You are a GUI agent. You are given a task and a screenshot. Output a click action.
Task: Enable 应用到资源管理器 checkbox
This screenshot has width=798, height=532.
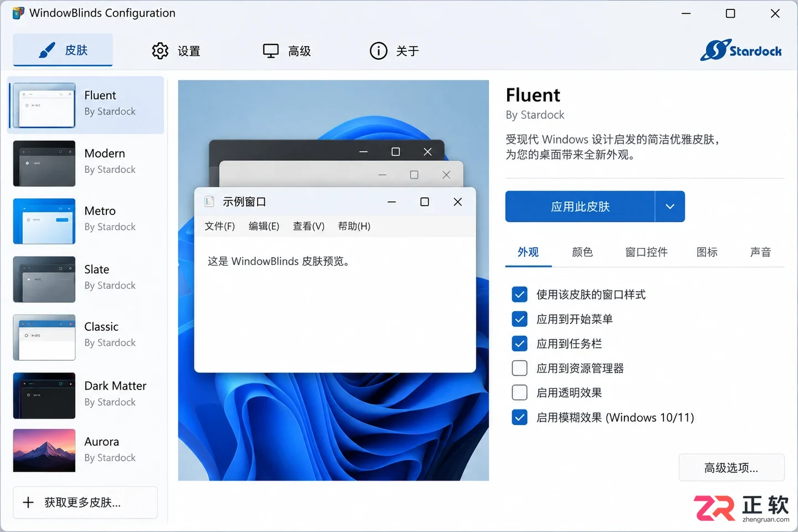tap(520, 368)
